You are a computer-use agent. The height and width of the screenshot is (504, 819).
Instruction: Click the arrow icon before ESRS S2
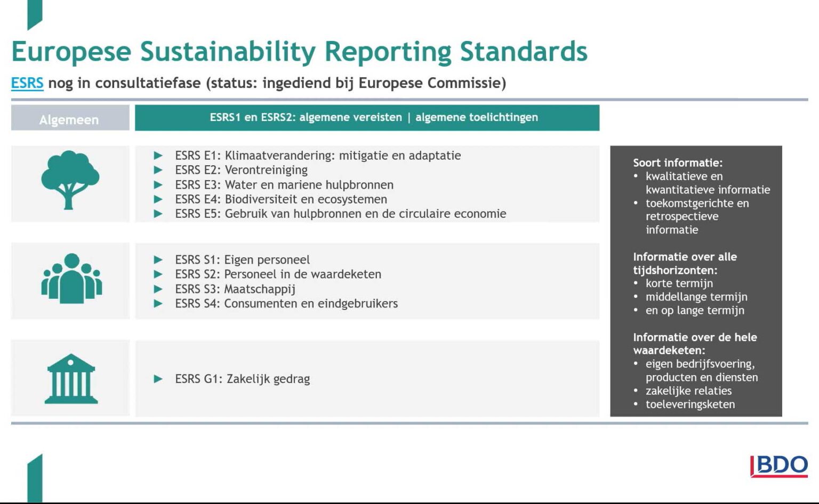click(x=158, y=274)
